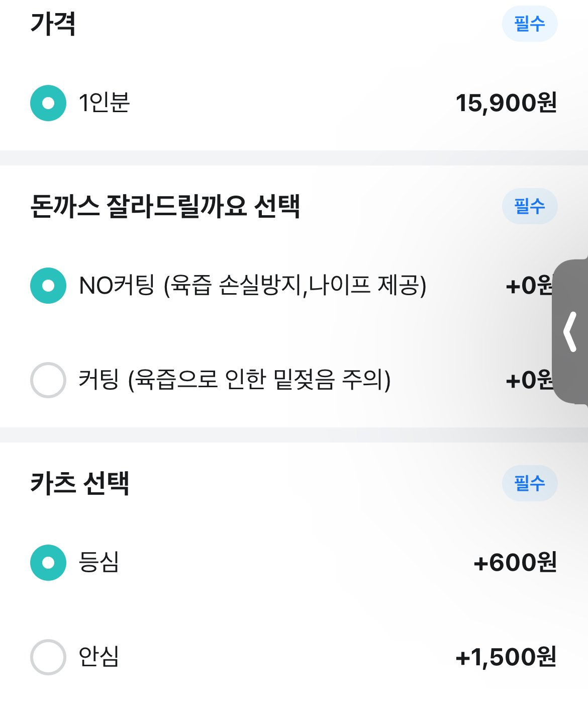Tap the 돈까스 잘라드릴까요 선택 heading
Image resolution: width=588 pixels, height=705 pixels.
click(x=165, y=206)
